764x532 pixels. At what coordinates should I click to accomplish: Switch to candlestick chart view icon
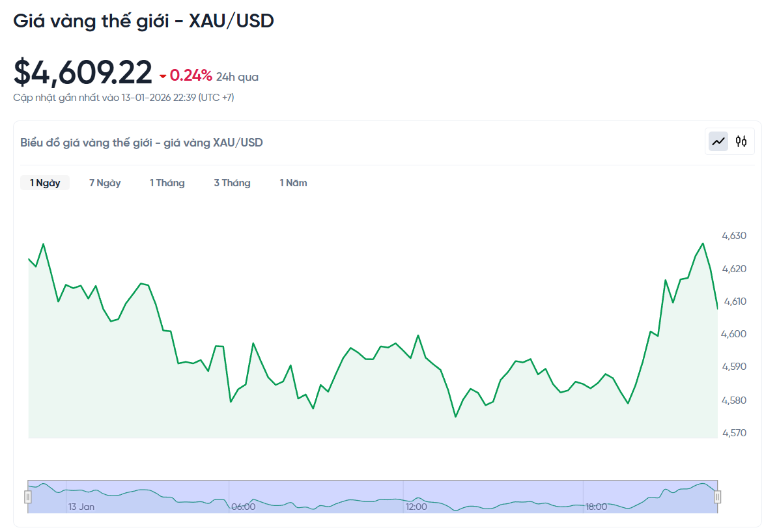(x=741, y=141)
